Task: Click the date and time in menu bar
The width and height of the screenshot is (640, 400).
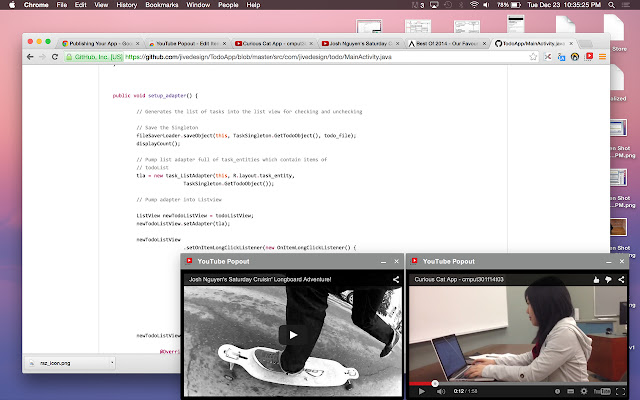Action: coord(564,5)
